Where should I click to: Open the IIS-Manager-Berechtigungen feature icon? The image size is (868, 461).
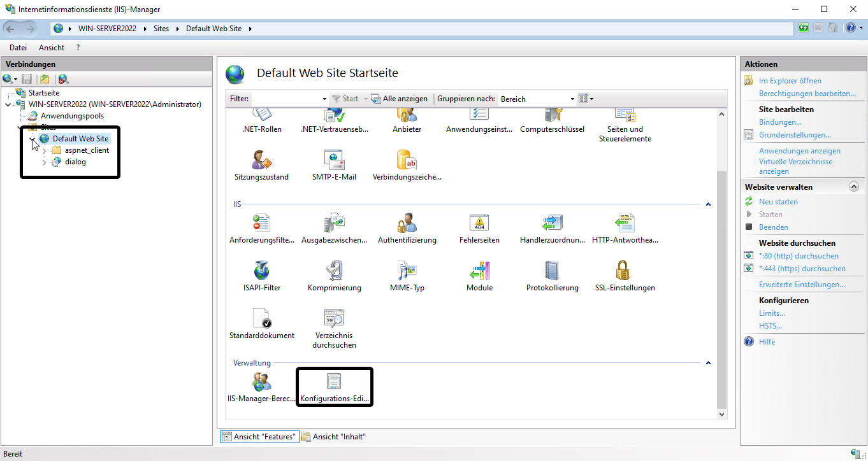tap(261, 388)
